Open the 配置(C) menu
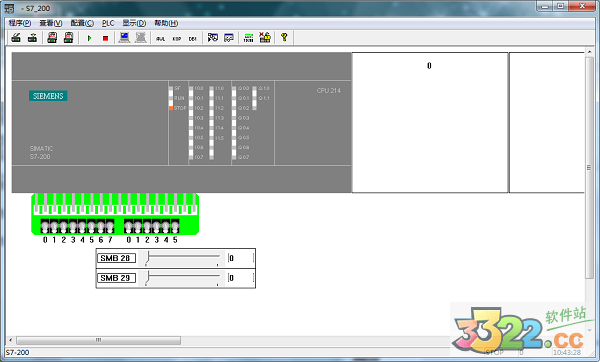Screen dimensions: 600x362 click(x=82, y=23)
